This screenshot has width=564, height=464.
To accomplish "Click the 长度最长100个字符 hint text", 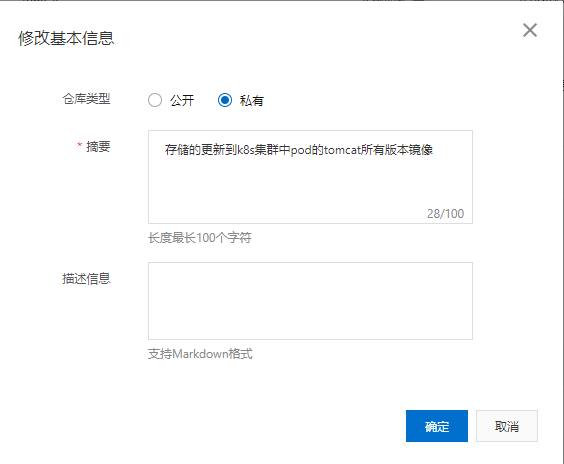I will (x=200, y=237).
